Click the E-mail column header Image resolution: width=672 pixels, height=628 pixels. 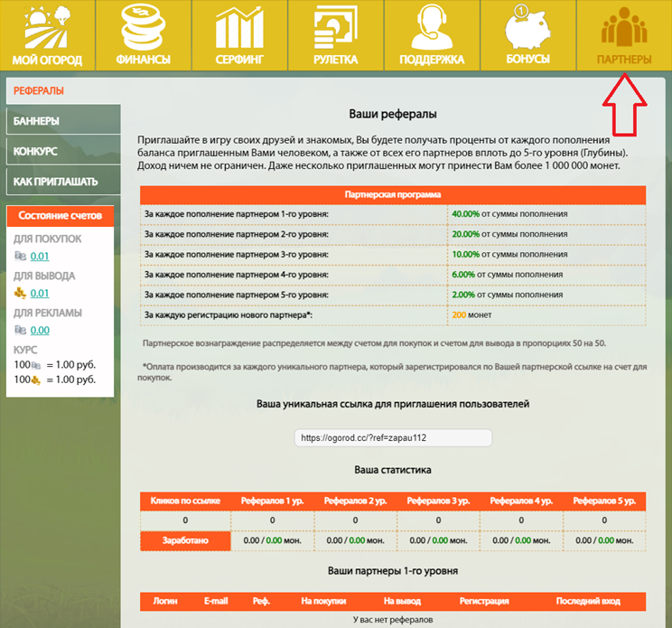point(216,601)
